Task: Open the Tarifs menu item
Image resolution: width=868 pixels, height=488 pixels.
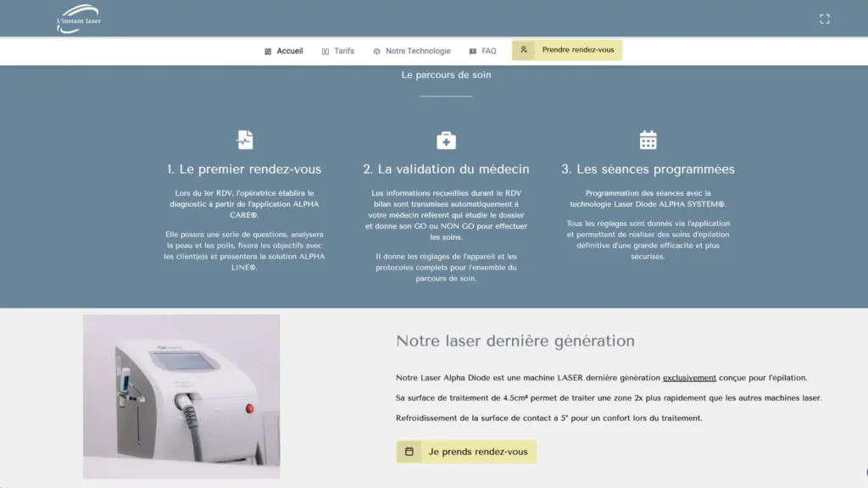Action: coord(344,51)
